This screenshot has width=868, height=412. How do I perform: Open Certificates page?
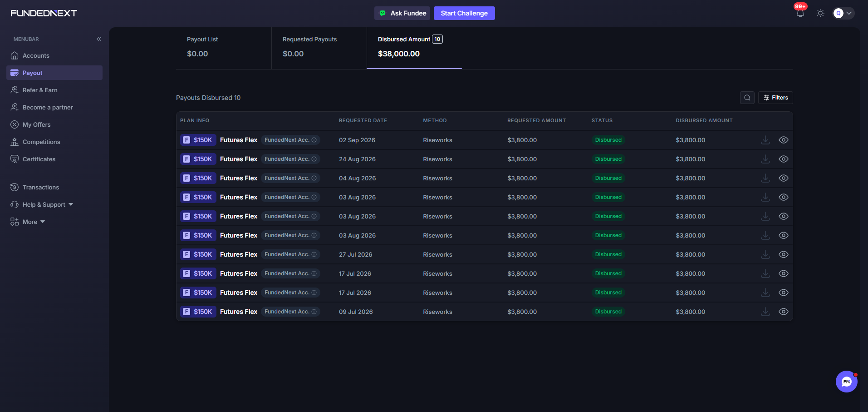[x=54, y=159]
